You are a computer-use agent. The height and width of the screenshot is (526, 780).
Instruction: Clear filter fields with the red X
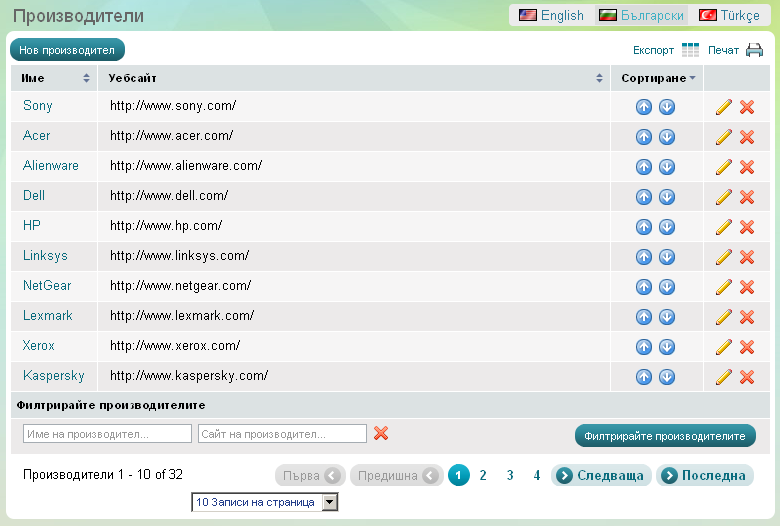click(x=380, y=433)
